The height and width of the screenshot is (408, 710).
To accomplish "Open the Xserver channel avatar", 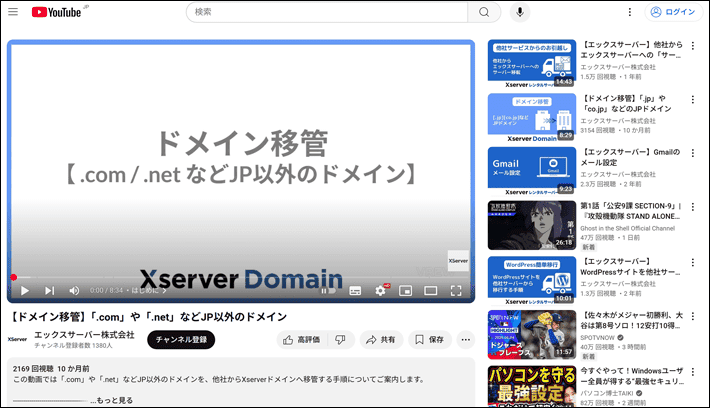I will [x=17, y=339].
